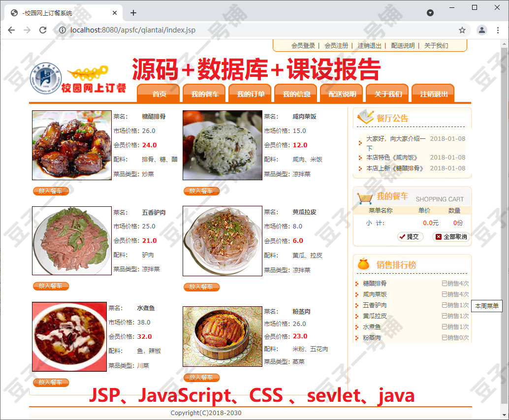This screenshot has width=509, height=420.
Task: Click the university logo emblem
Action: tap(46, 78)
